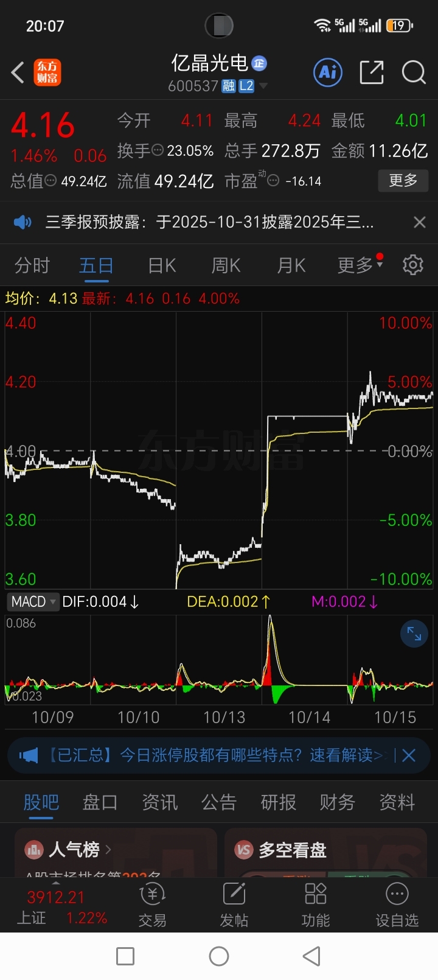Expand chart to fullscreen

coord(414,634)
